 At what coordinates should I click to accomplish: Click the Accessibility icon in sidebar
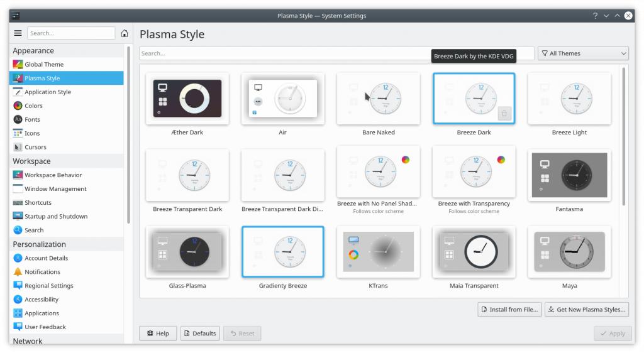18,300
